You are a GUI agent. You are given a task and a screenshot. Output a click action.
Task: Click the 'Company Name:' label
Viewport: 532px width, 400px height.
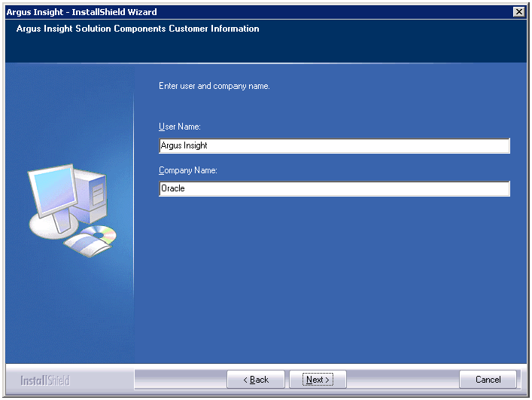(x=187, y=170)
